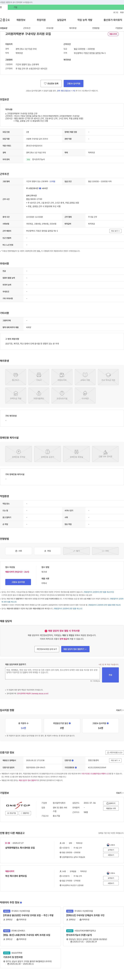The width and height of the screenshot is (124, 980).
Task: Expand 지도 보기 beside 창원고용센터
Action: 115,760
